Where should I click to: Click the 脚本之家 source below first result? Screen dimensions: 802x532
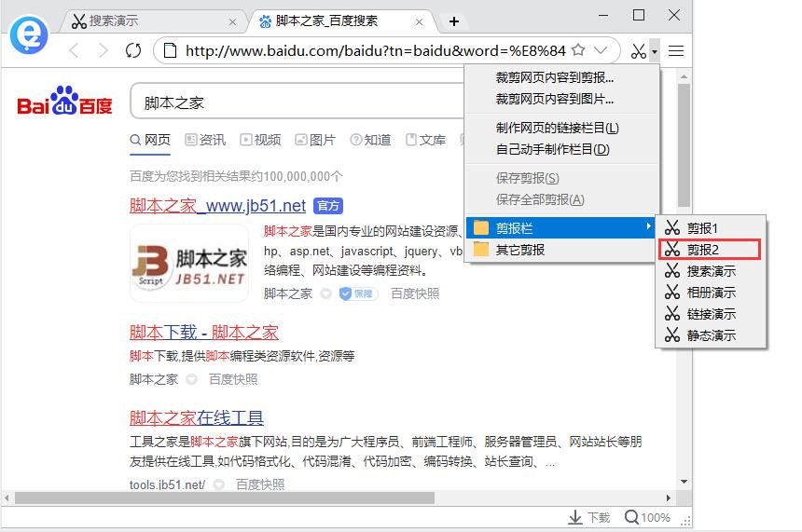coord(288,293)
